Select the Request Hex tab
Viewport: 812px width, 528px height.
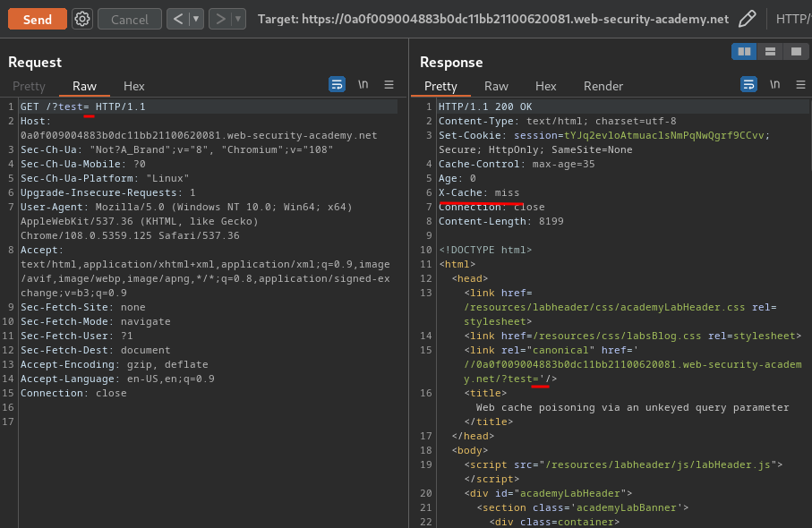click(x=133, y=86)
